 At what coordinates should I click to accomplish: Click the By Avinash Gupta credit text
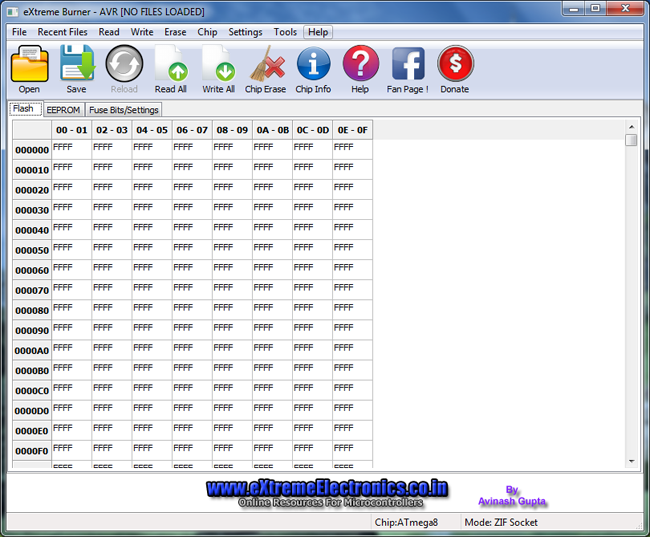click(x=512, y=496)
